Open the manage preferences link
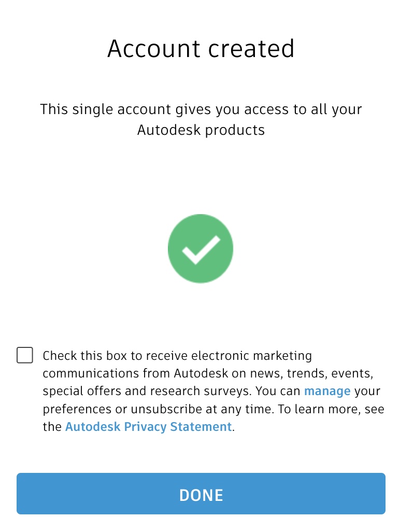The height and width of the screenshot is (532, 399). click(327, 391)
